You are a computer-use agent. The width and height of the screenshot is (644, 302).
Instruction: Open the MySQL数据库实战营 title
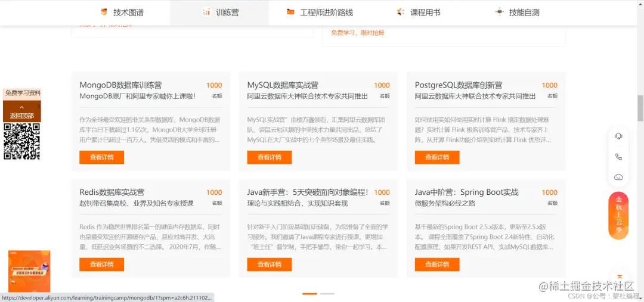click(x=283, y=85)
